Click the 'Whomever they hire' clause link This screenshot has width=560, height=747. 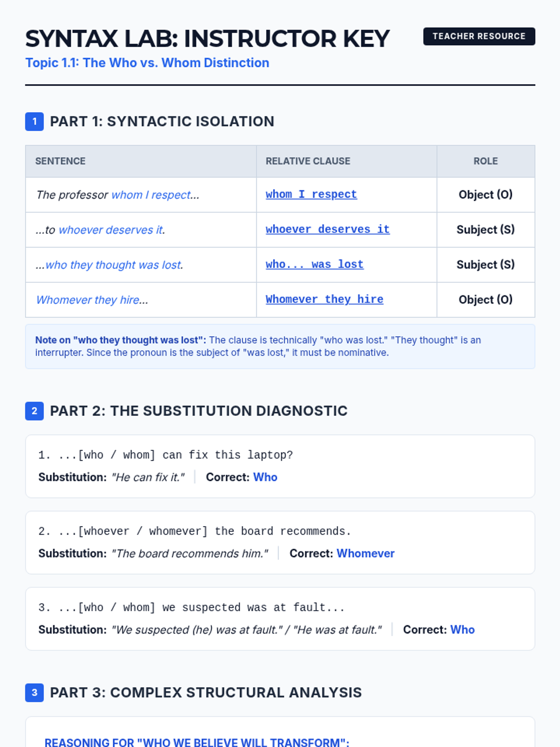coord(324,299)
